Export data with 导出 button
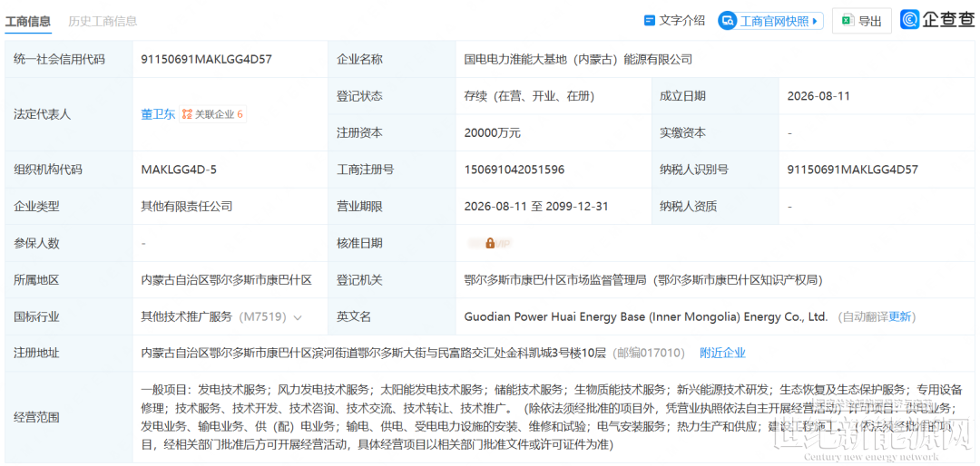980x466 pixels. point(863,21)
